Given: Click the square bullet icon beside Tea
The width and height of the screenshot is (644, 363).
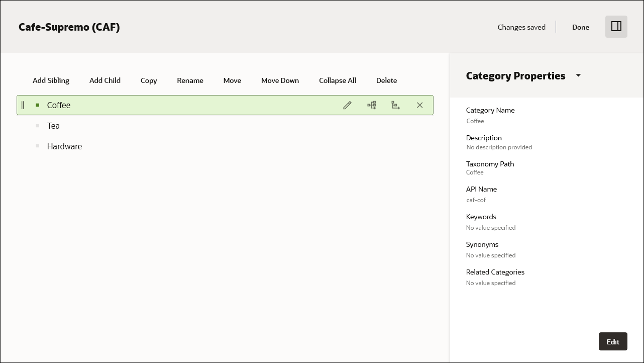Looking at the screenshot, I should click(37, 126).
